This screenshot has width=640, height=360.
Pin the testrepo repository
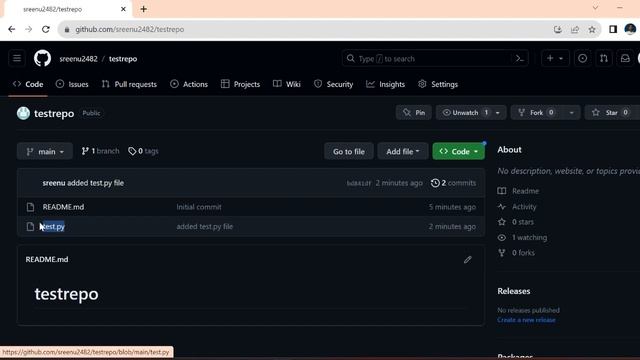[414, 113]
